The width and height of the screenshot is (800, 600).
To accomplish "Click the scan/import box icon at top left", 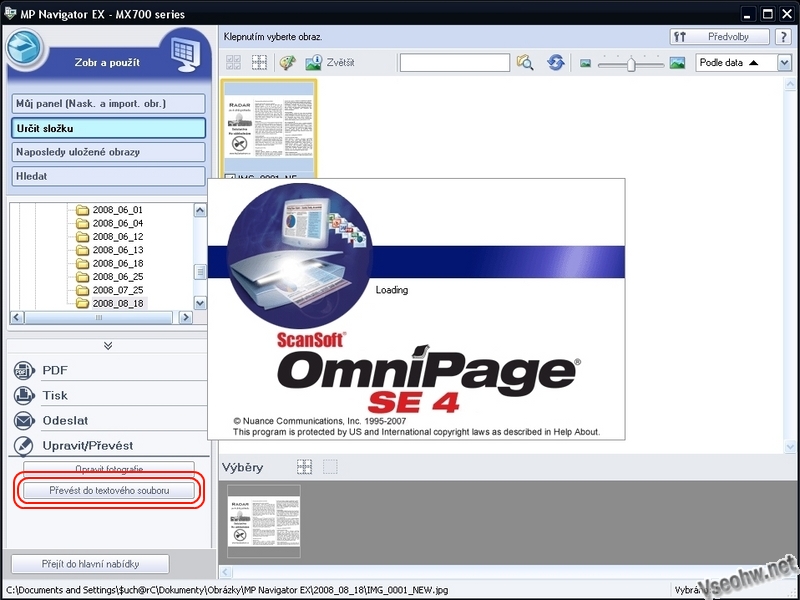I will click(24, 47).
